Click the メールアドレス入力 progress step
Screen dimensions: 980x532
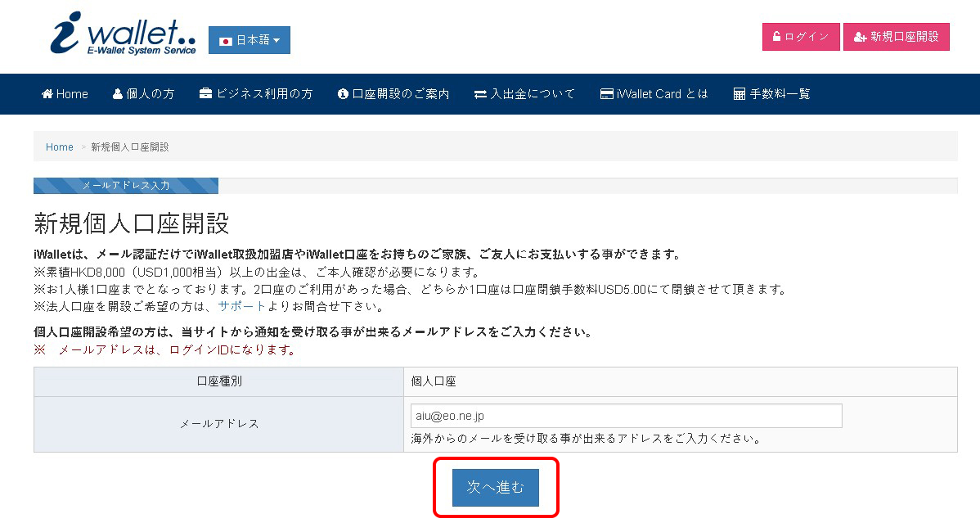click(126, 186)
